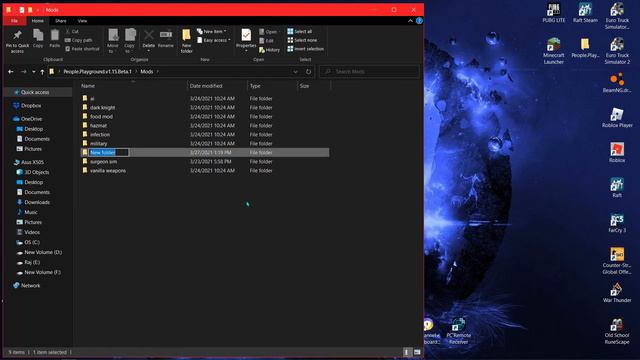Click Paste shortcut in ribbon

click(82, 49)
